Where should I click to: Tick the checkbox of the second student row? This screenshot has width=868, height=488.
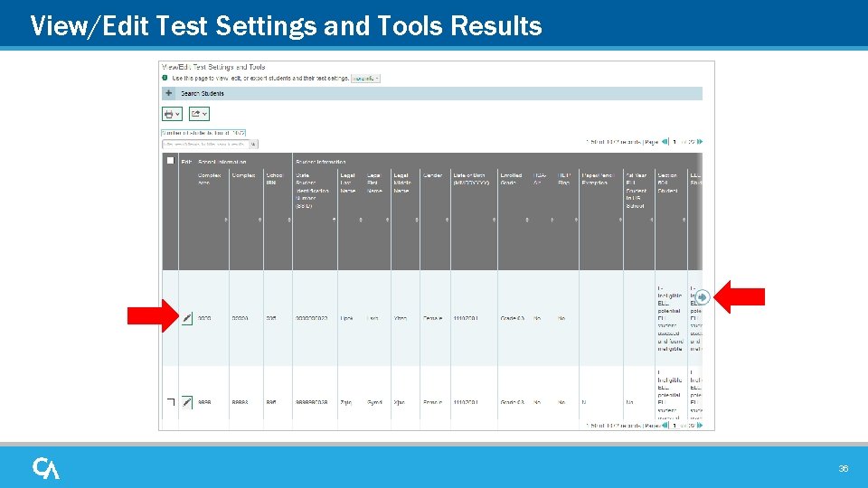click(x=171, y=402)
